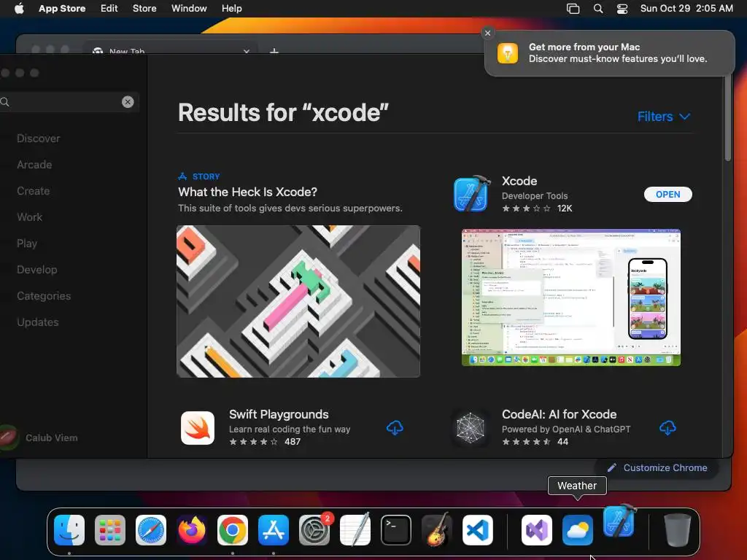Open Finder from the Dock
The width and height of the screenshot is (747, 560).
[69, 530]
